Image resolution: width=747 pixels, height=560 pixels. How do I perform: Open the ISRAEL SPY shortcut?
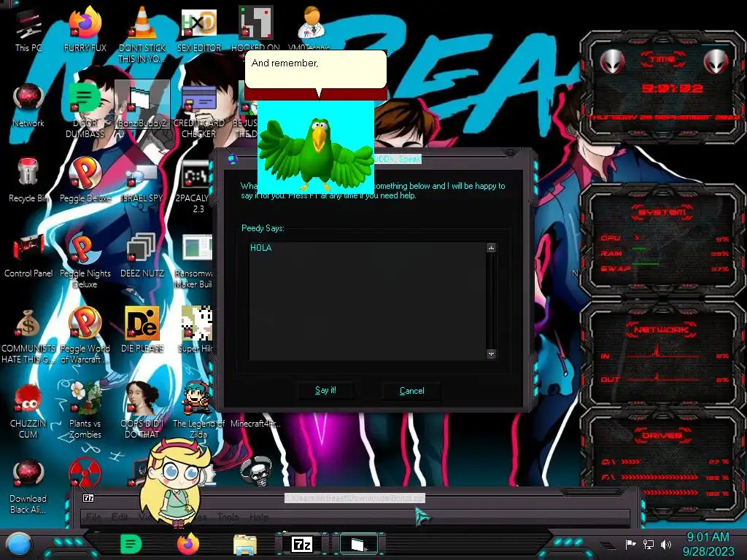(142, 183)
